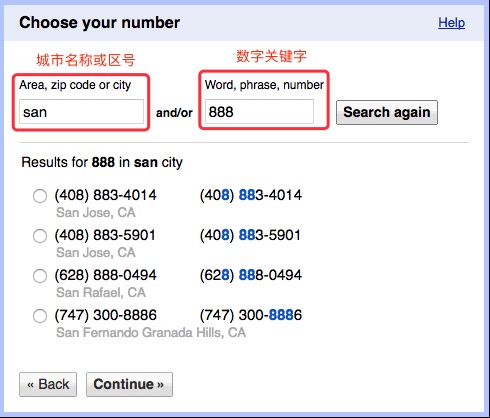Click the highlighted (747) 300-8886 number

pos(251,315)
